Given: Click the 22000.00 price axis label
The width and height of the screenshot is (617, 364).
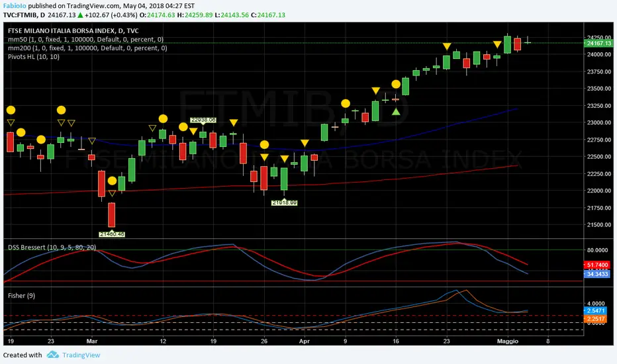Looking at the screenshot, I should [599, 191].
